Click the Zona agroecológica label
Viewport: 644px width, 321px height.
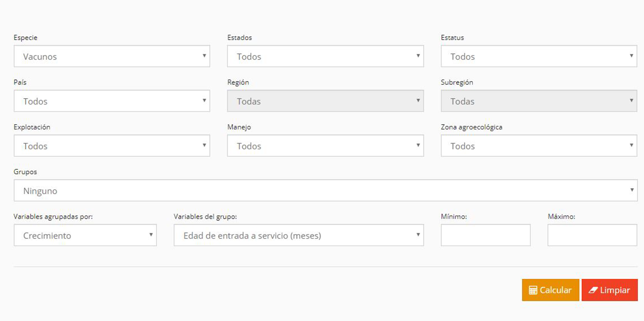coord(472,127)
